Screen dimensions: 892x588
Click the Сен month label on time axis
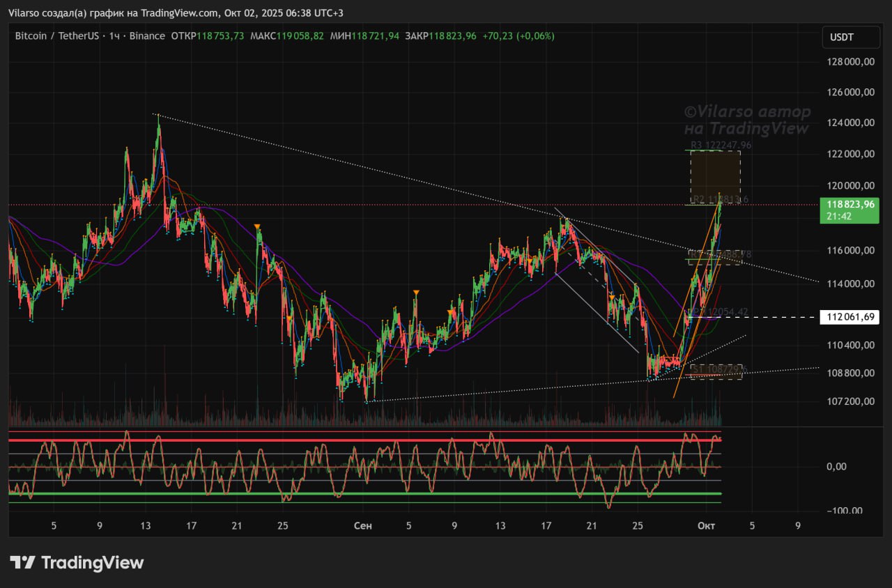point(363,525)
